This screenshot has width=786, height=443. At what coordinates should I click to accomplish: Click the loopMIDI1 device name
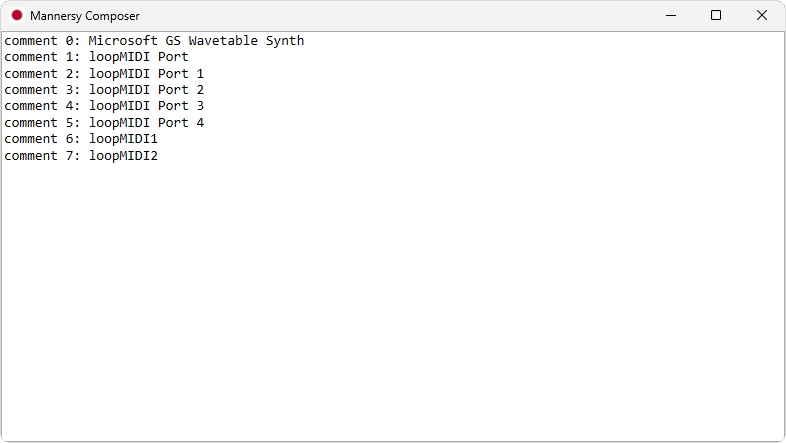[123, 139]
